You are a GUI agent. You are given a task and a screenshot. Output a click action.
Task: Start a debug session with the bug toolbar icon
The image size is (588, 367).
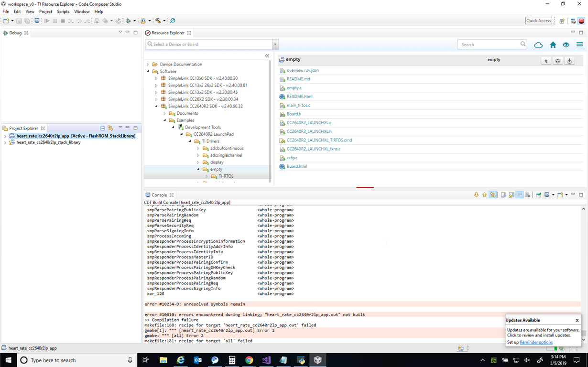coord(128,21)
